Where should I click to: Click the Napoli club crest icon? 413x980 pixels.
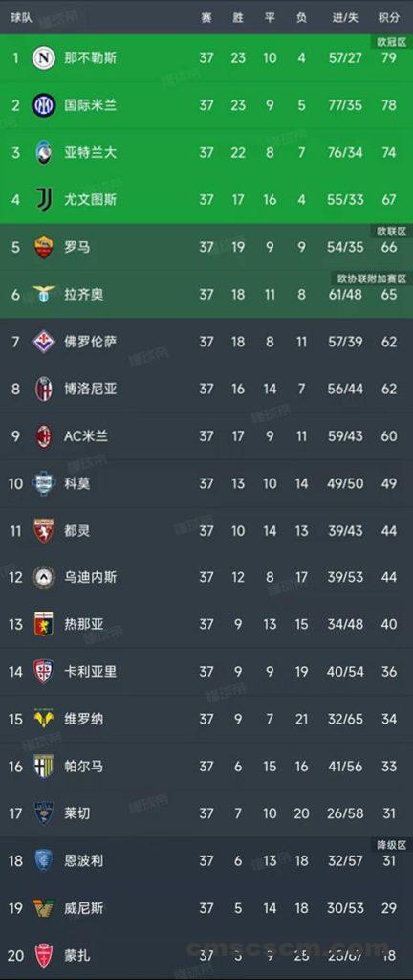(44, 58)
